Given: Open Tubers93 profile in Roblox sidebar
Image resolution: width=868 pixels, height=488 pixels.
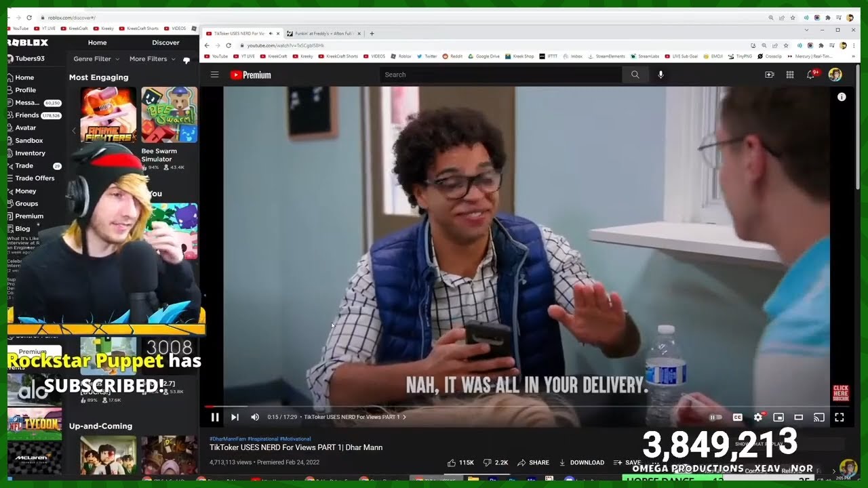Looking at the screenshot, I should [25, 58].
